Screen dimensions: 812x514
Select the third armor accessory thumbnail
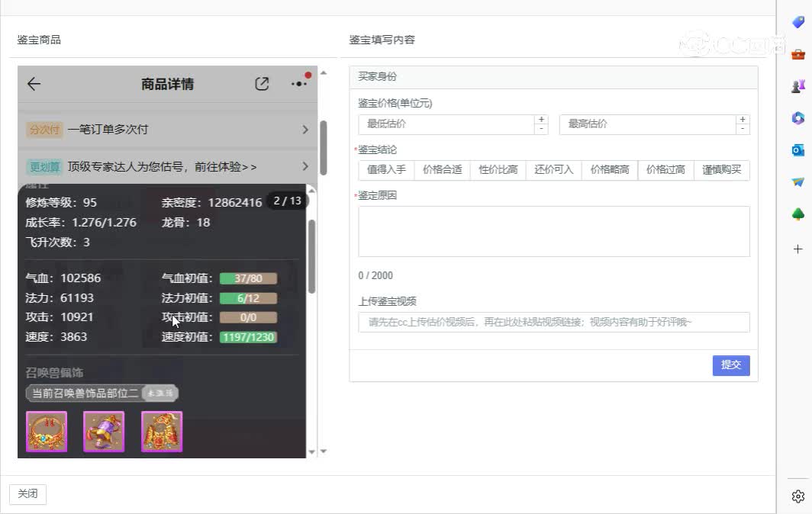tap(162, 432)
